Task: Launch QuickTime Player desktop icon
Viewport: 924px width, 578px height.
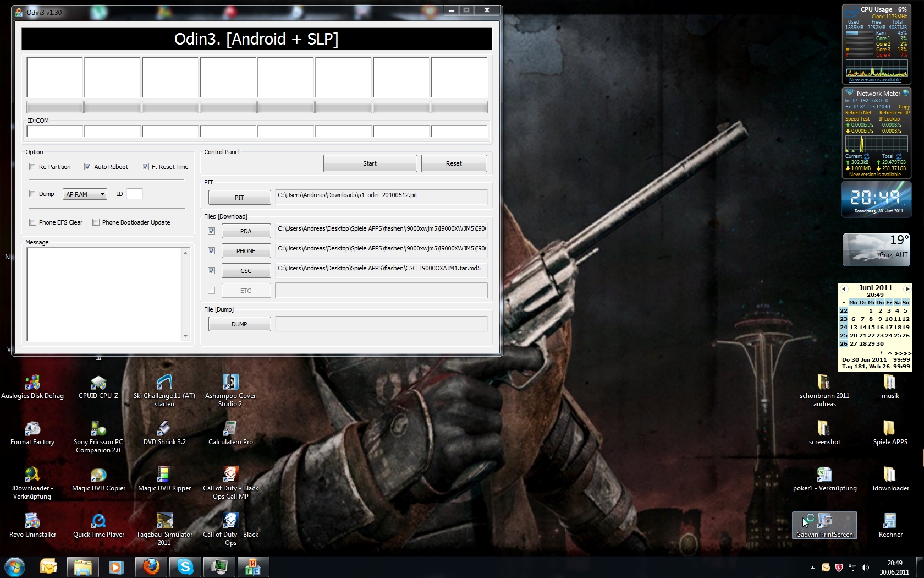Action: [98, 526]
